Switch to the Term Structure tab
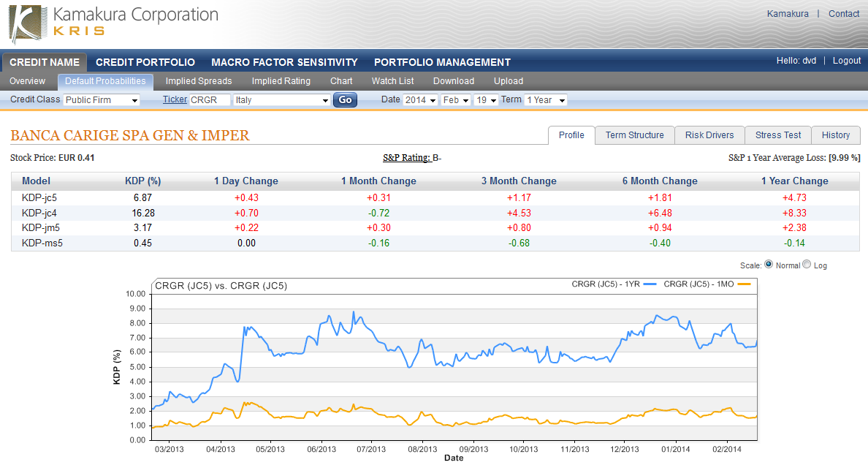Screen dimensions: 868x465 coord(634,135)
